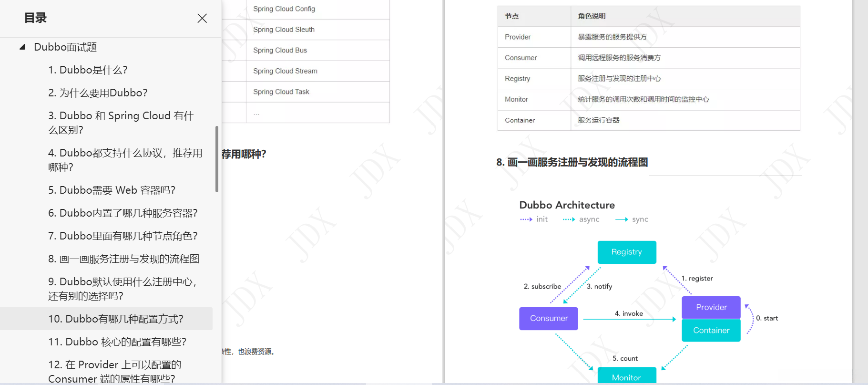The width and height of the screenshot is (868, 385).
Task: Go to 11. Dubbo 核心的配置有哪些?
Action: (x=117, y=342)
